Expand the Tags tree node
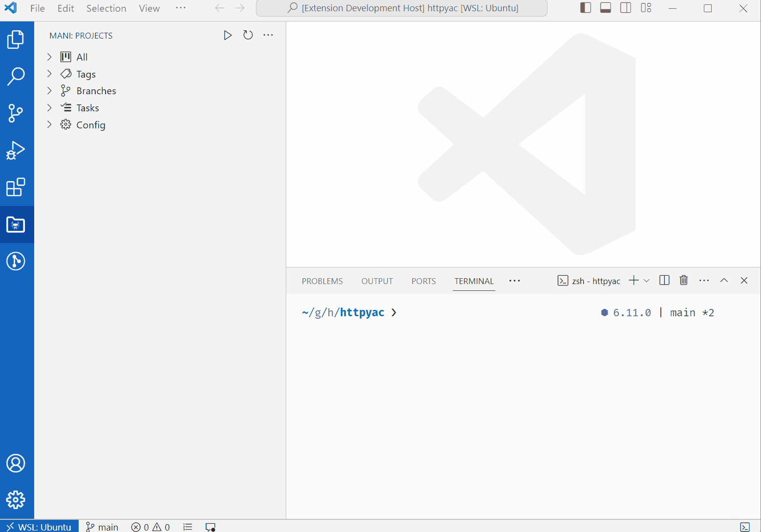The width and height of the screenshot is (761, 532). tap(49, 74)
